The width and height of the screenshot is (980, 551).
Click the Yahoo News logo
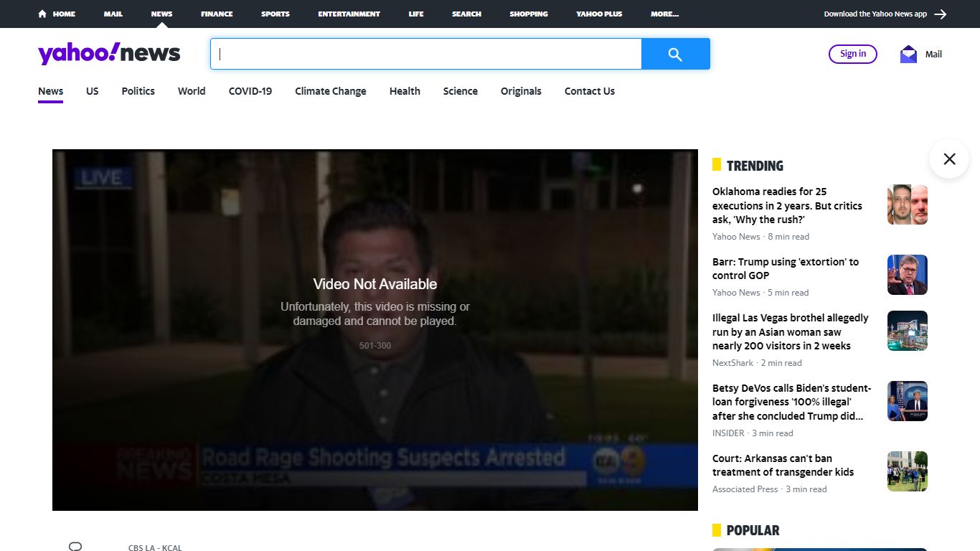[x=109, y=54]
